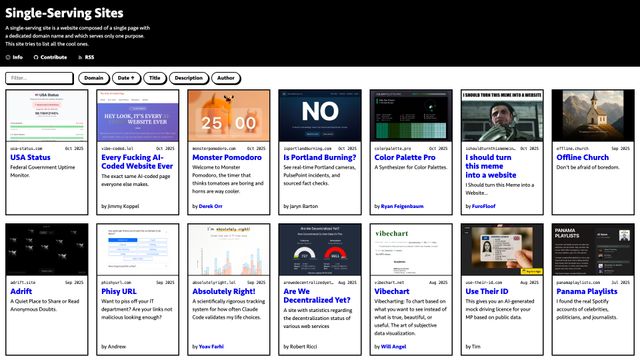
Task: Open the Offline Church title link
Action: [x=582, y=157]
